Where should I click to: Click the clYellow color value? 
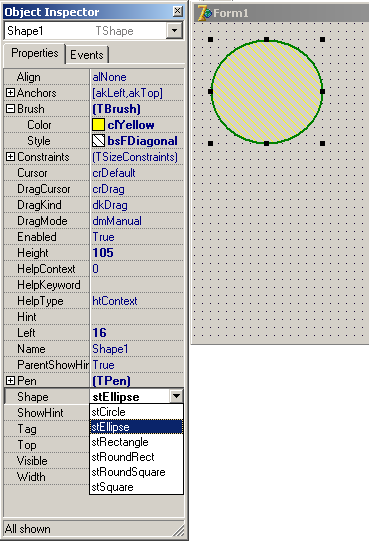(131, 125)
